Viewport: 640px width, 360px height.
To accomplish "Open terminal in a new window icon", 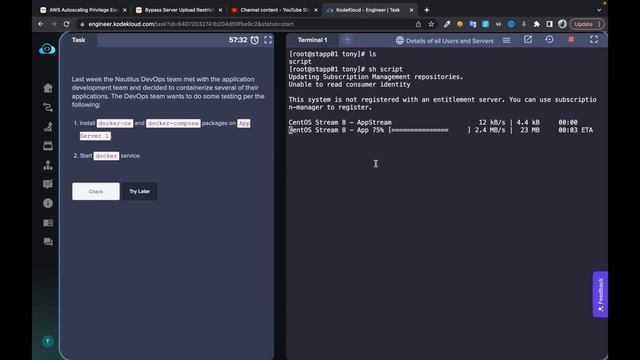I will pos(528,40).
